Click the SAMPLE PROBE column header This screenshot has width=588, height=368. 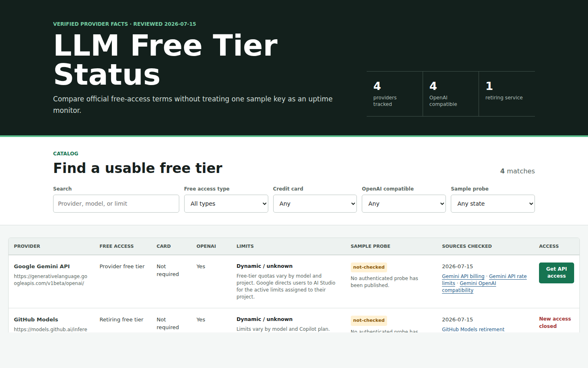point(370,246)
